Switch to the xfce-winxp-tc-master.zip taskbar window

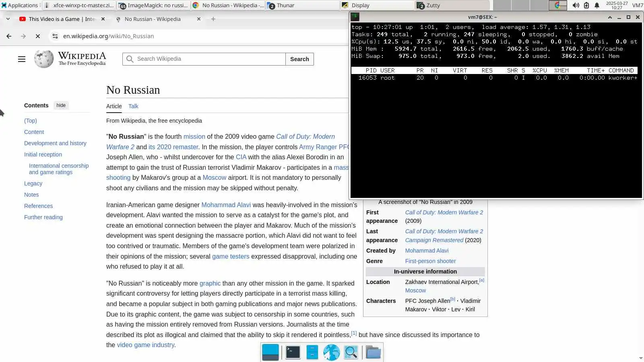tap(79, 5)
